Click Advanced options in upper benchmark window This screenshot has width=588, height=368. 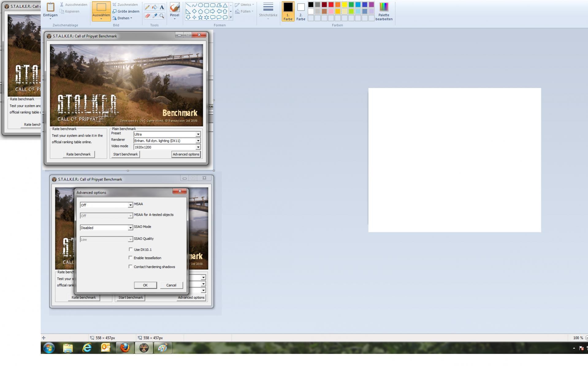click(186, 154)
